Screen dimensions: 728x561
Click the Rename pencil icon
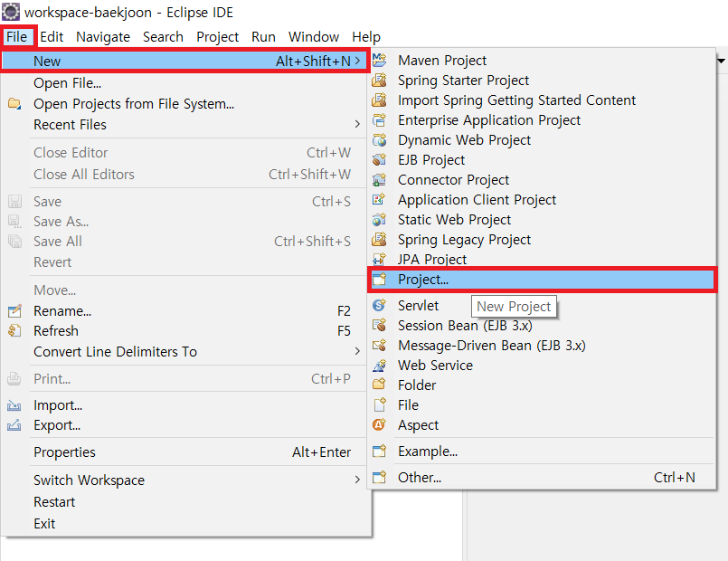(14, 310)
